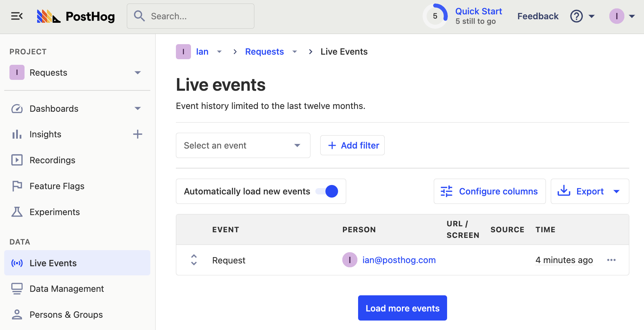
Task: Open ian@posthog.com person profile
Action: [399, 260]
